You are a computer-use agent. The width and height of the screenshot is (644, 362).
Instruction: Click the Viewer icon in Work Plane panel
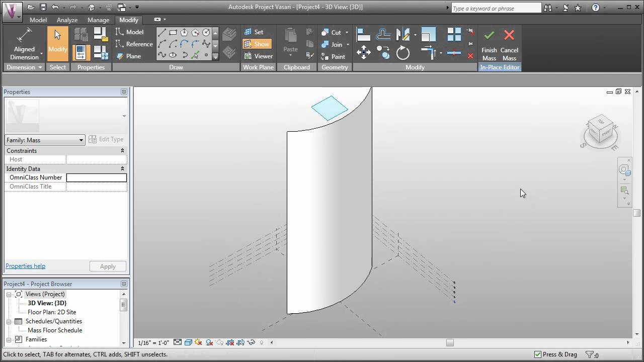258,56
